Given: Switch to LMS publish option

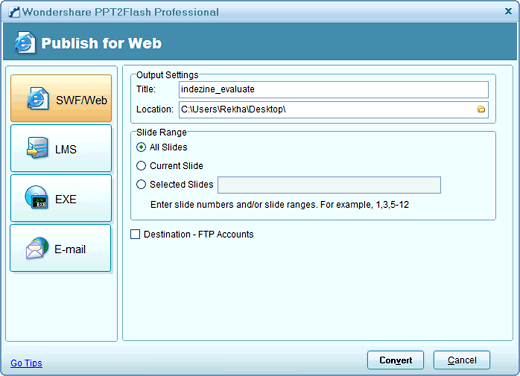Looking at the screenshot, I should pyautogui.click(x=61, y=148).
